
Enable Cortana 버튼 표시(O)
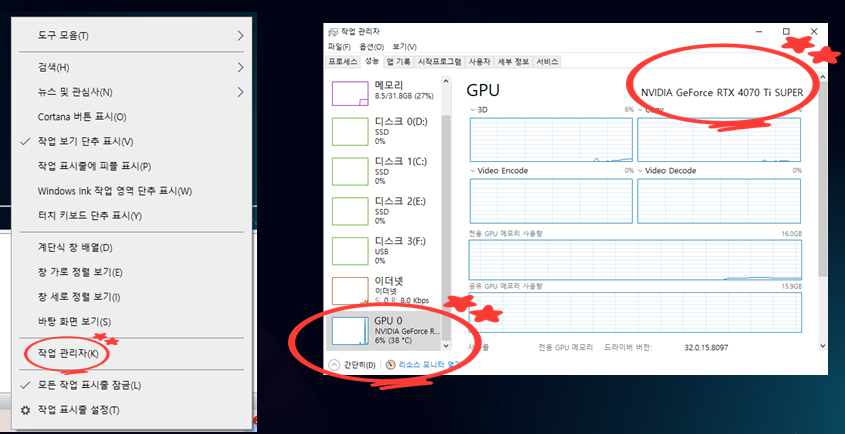[131, 117]
